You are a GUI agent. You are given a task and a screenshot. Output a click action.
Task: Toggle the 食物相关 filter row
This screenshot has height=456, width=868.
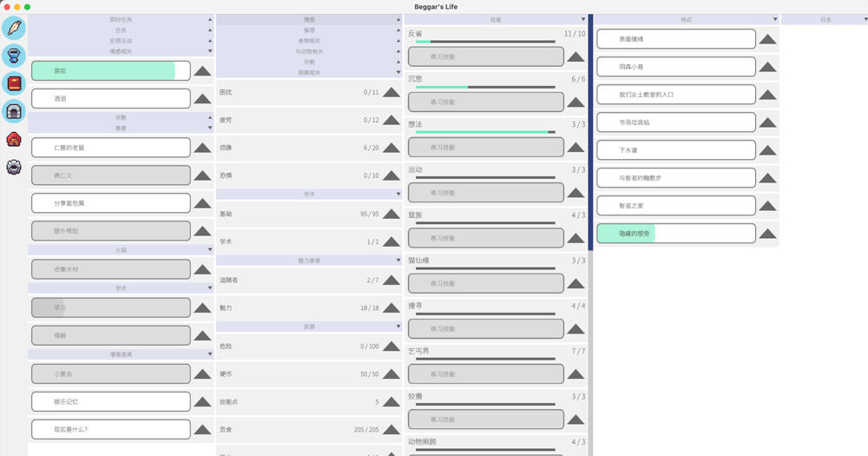309,41
